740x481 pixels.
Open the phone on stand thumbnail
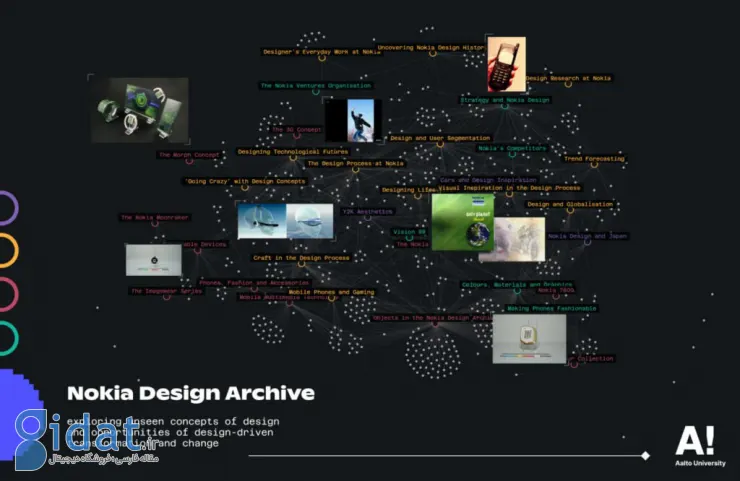coord(529,339)
